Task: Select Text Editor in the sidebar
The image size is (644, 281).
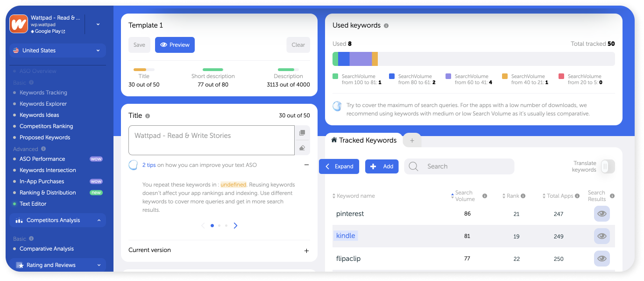Action: [33, 204]
